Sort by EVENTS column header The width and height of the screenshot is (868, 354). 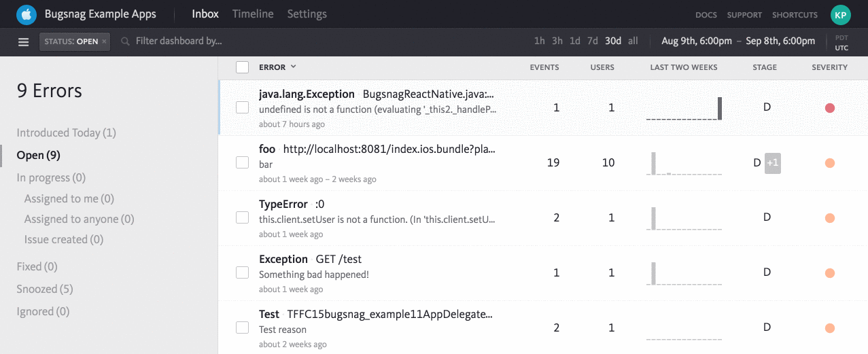coord(544,67)
